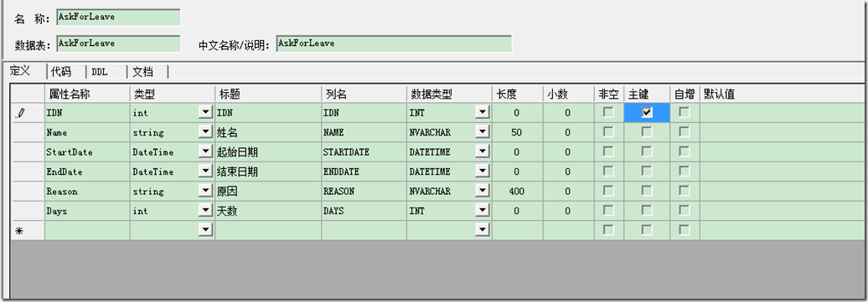Image resolution: width=868 pixels, height=302 pixels.
Task: Select the Days property name cell
Action: pyautogui.click(x=87, y=211)
